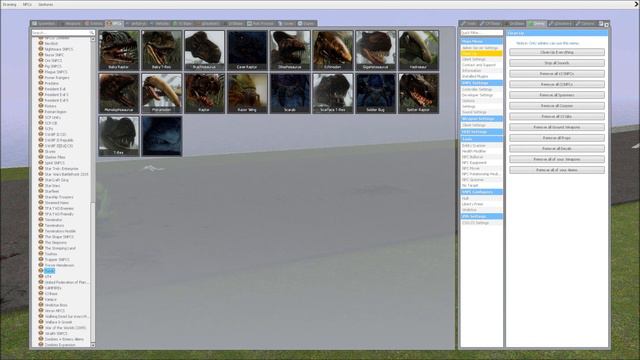The image size is (640, 360).
Task: Click Remove all of your Ammo button
Action: pyautogui.click(x=557, y=170)
